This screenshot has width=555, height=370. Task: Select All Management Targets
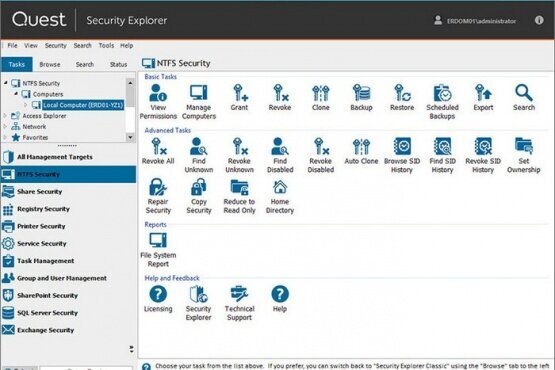(x=69, y=157)
